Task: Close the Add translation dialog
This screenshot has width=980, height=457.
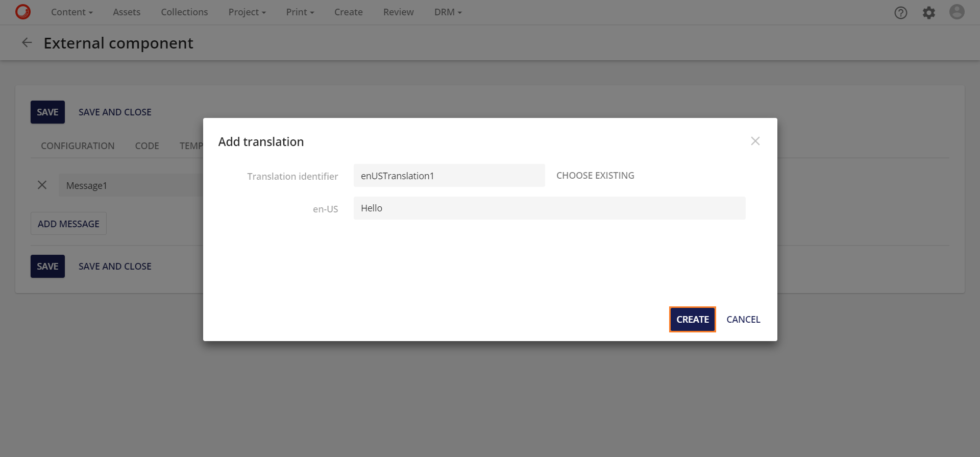Action: point(755,141)
